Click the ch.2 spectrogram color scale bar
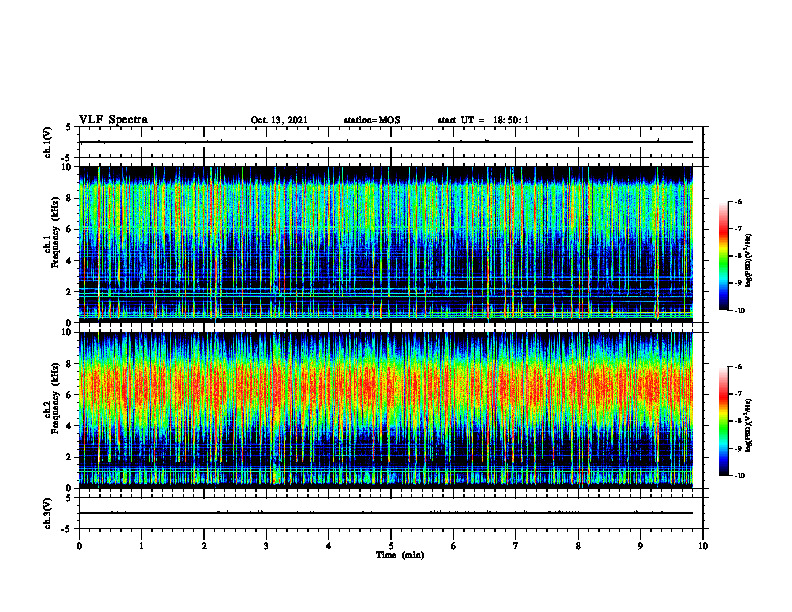 tap(723, 421)
